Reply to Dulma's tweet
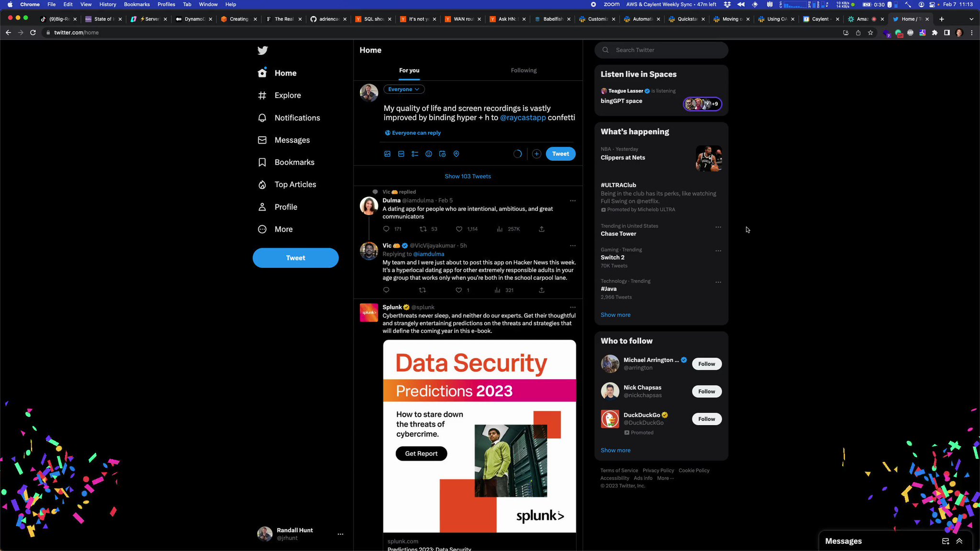Image resolution: width=980 pixels, height=551 pixels. click(x=387, y=229)
